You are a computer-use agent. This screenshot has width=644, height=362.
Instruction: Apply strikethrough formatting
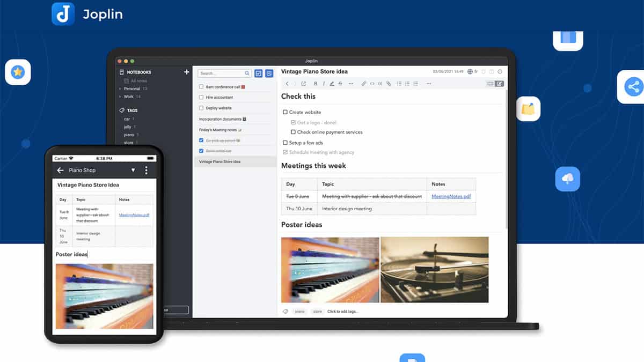340,84
